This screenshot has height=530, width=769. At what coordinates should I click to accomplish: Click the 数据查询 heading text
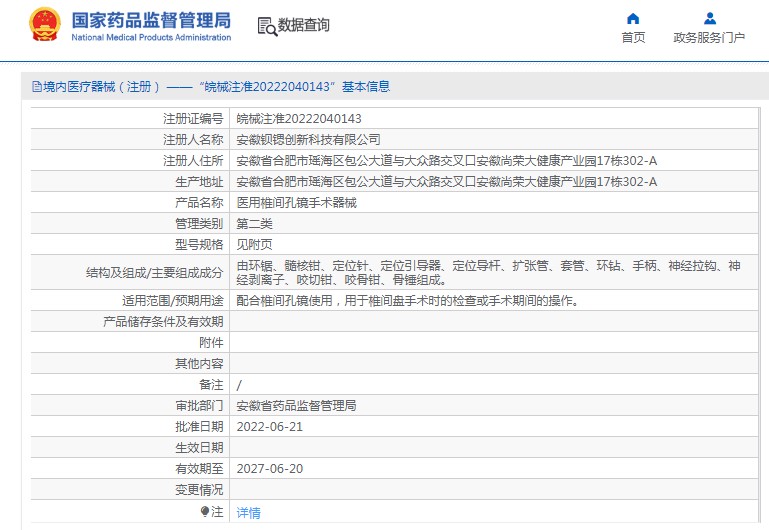click(x=304, y=26)
